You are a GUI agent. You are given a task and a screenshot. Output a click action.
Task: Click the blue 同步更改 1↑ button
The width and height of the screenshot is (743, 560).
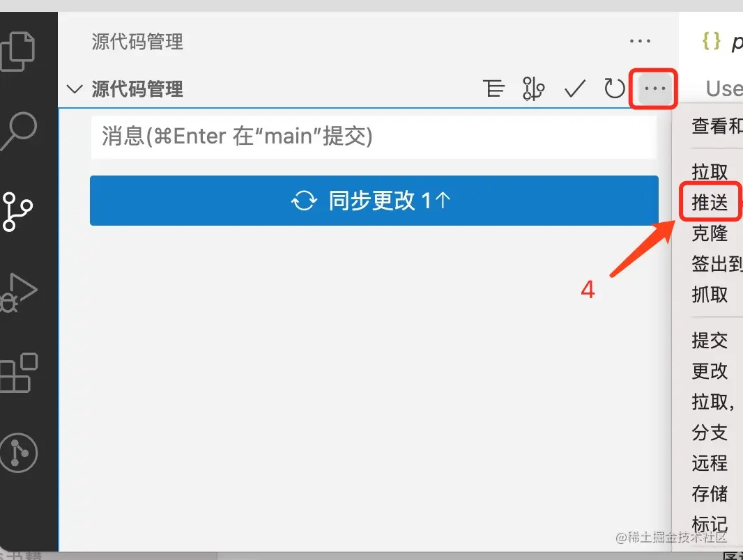(x=374, y=200)
